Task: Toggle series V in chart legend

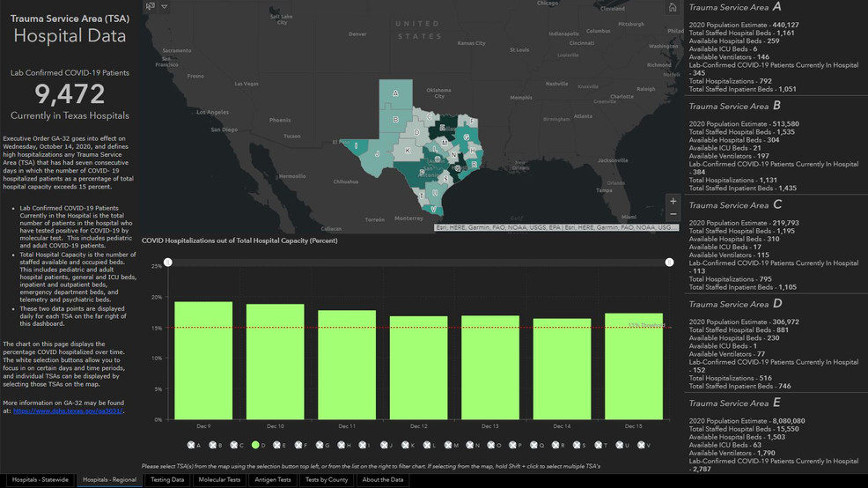Action: coord(639,446)
